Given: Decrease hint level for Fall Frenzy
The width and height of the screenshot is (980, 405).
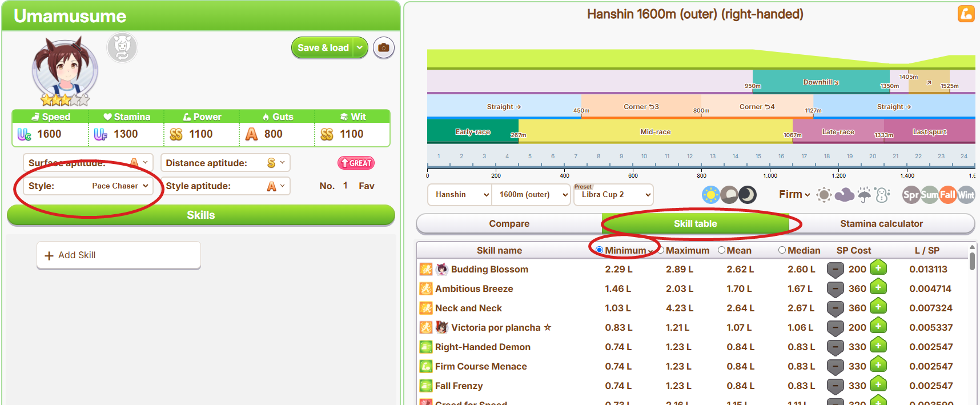Looking at the screenshot, I should [836, 386].
